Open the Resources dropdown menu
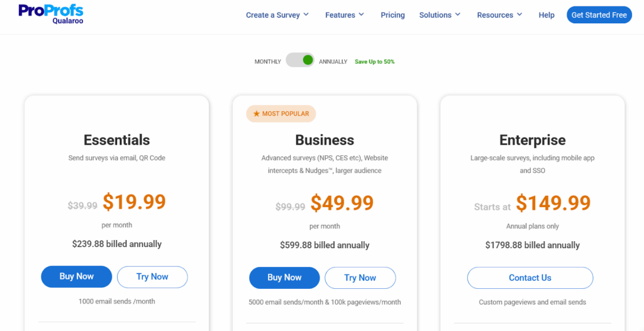Viewport: 644px width, 331px height. (x=500, y=15)
